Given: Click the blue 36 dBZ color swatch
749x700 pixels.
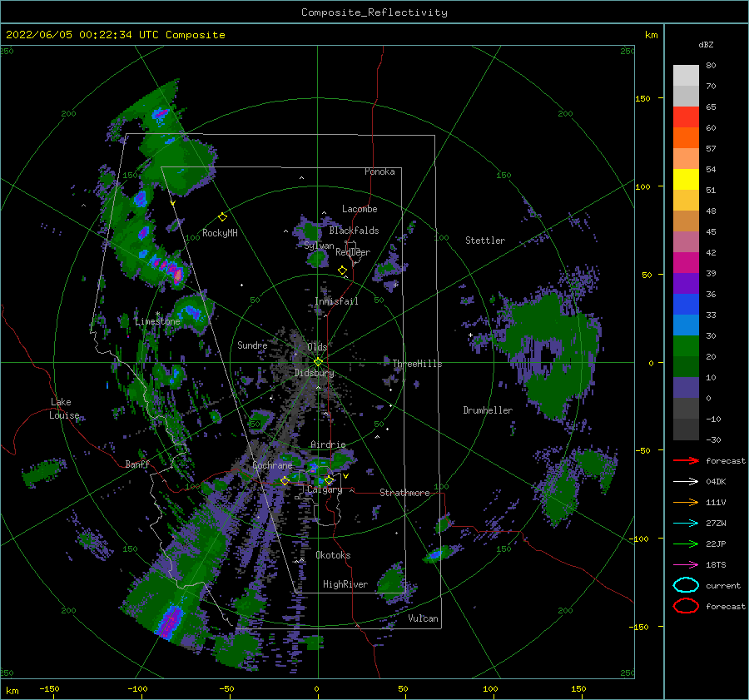Looking at the screenshot, I should pyautogui.click(x=686, y=305).
